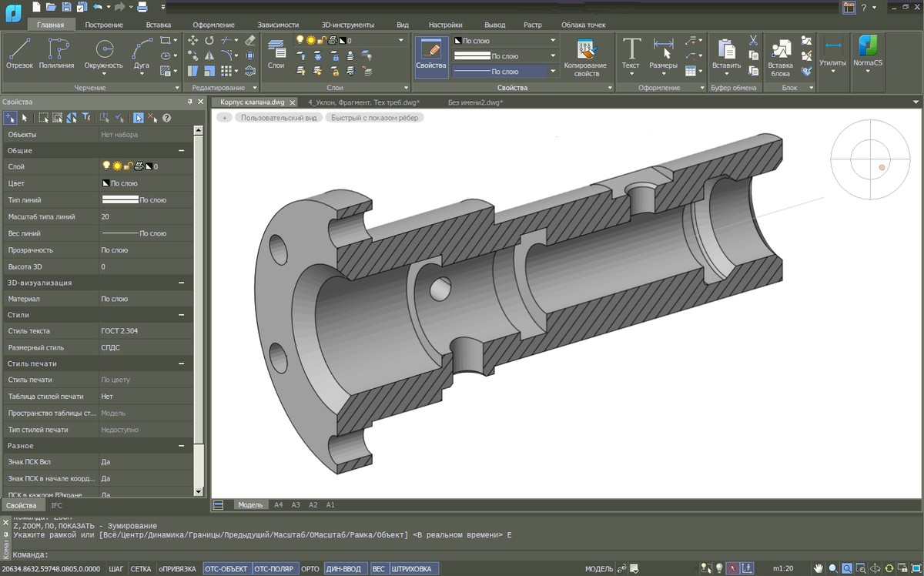The width and height of the screenshot is (924, 576).
Task: Toggle ШАГ snap mode
Action: pos(116,569)
